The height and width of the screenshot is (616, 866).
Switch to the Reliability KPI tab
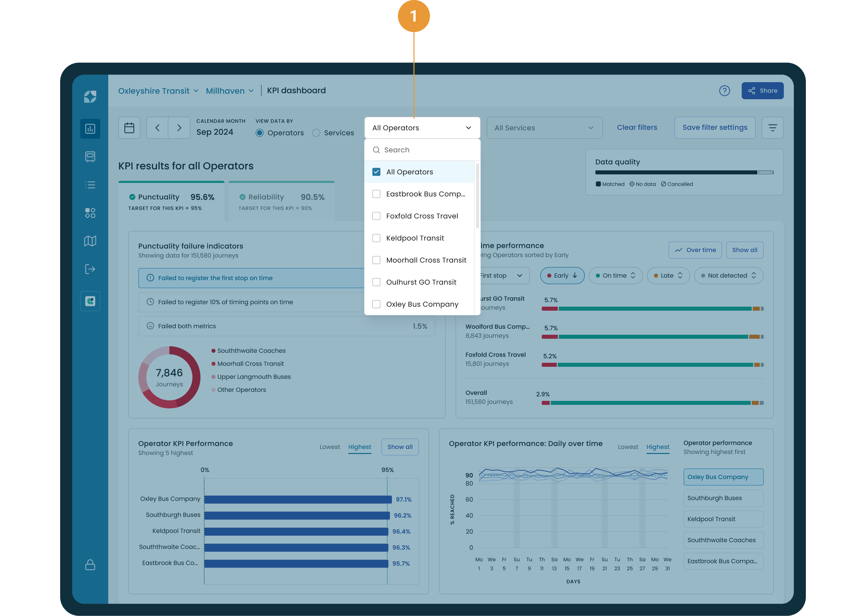click(281, 201)
